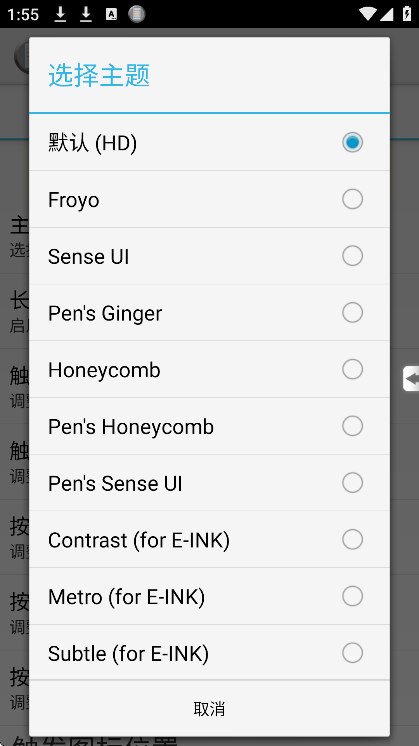This screenshot has width=419, height=746.
Task: Tap the floating back-arrow icon at the right edge
Action: pos(411,379)
